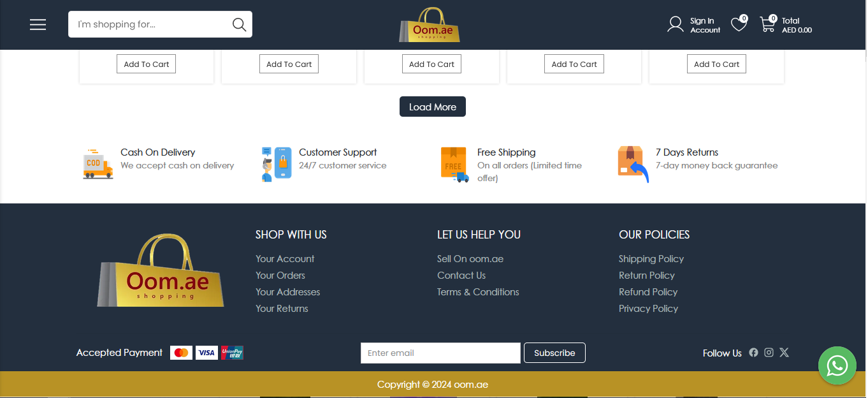This screenshot has width=868, height=398.
Task: Click the Sign In account icon
Action: point(676,25)
